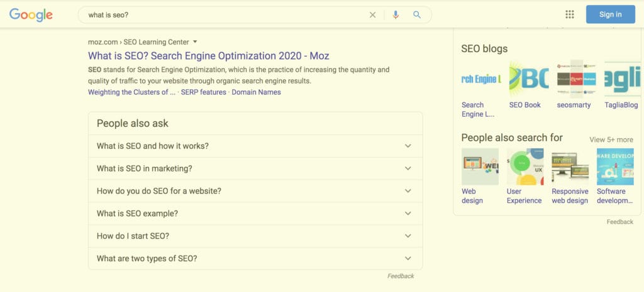
Task: Open the SEO Book thumbnail image
Action: [529, 79]
